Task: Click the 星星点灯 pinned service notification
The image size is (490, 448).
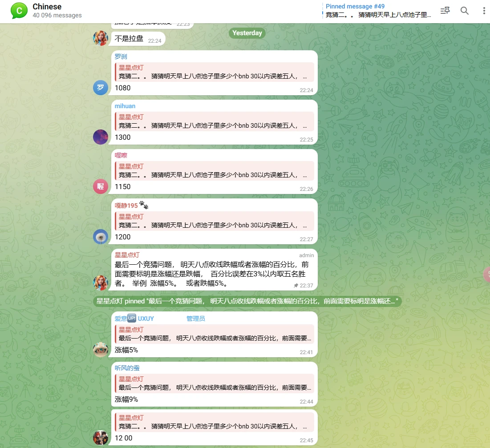Action: pyautogui.click(x=247, y=301)
